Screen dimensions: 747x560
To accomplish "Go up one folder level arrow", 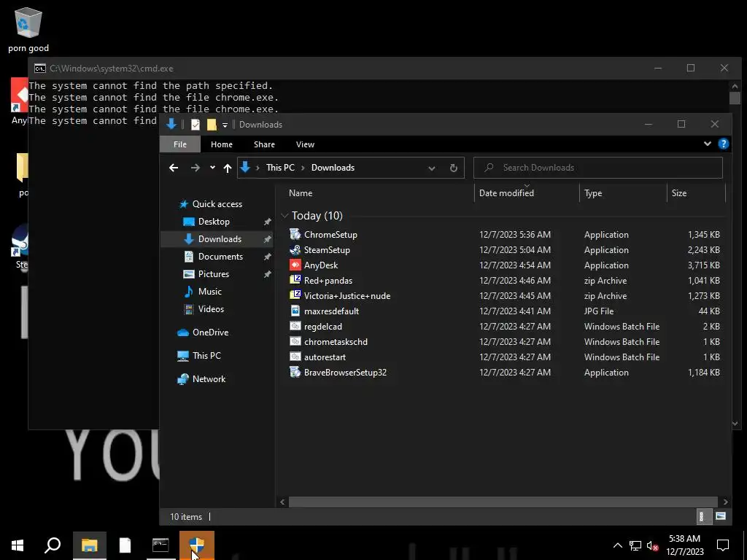I will tap(228, 168).
